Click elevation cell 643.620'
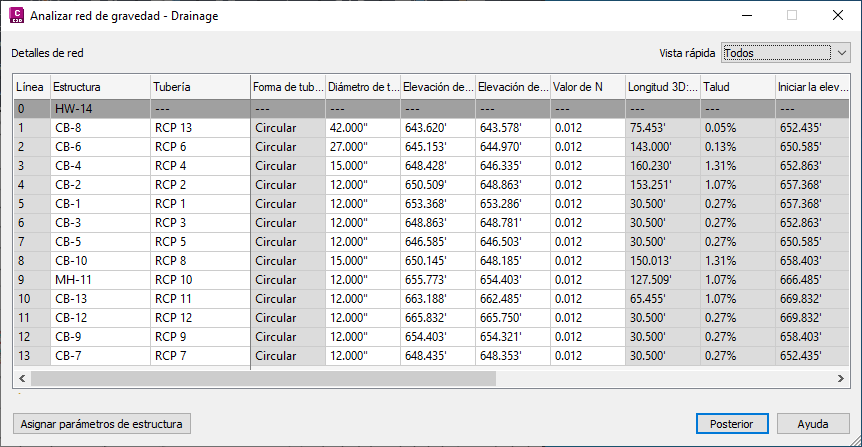The image size is (862, 447). [x=438, y=128]
